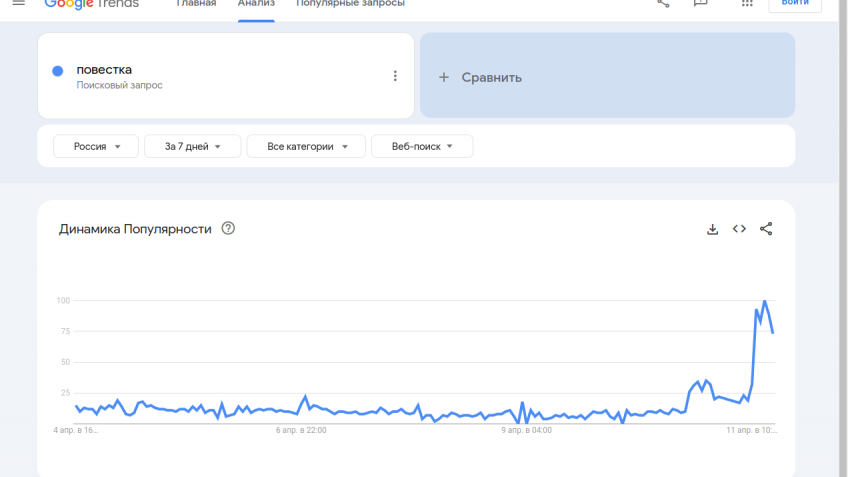The height and width of the screenshot is (477, 848).
Task: Open the three-dot menu for повестка
Action: (395, 76)
